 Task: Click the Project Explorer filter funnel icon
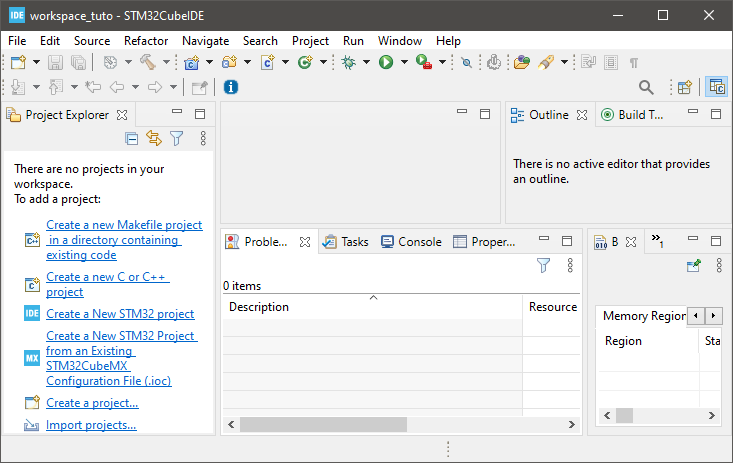click(177, 138)
